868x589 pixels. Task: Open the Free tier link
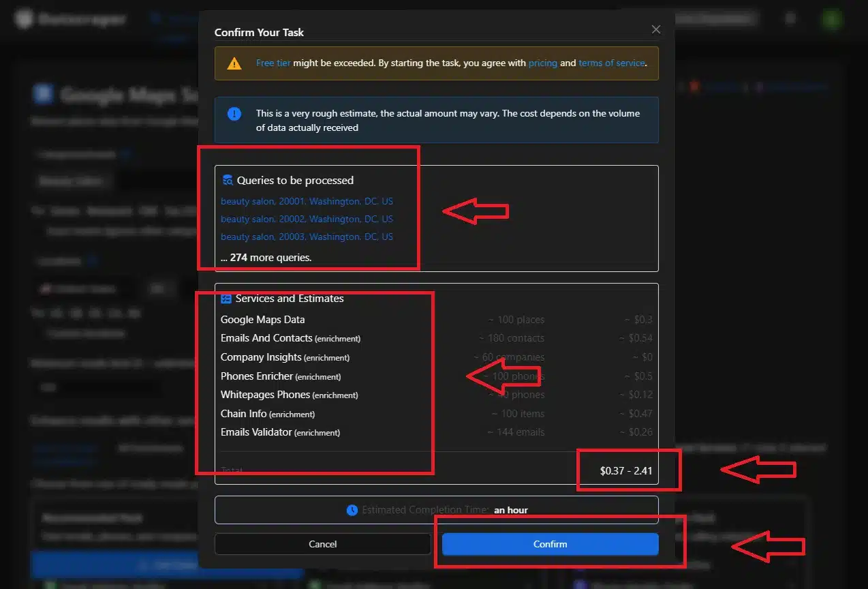[273, 63]
